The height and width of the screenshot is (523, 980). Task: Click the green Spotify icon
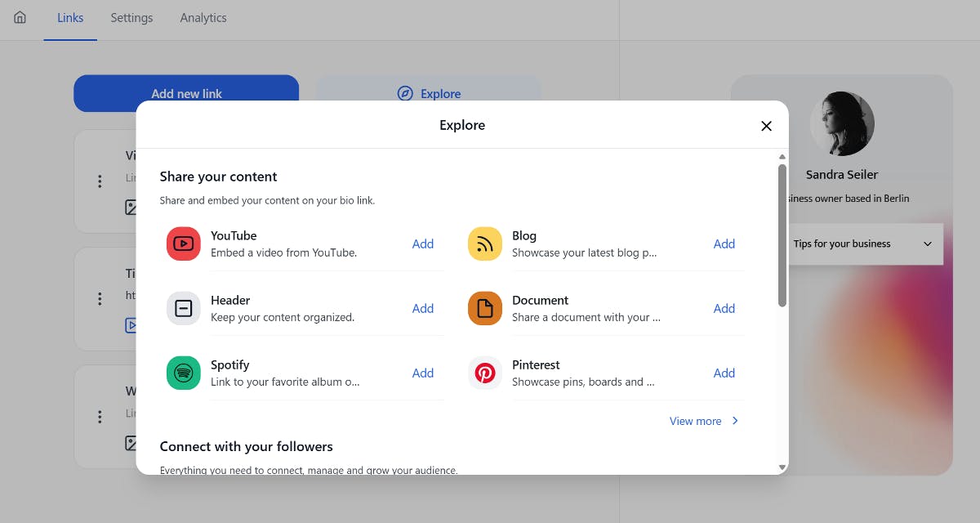[183, 373]
